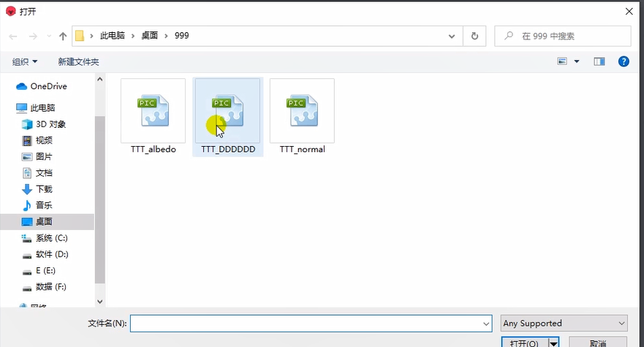Open the Any Supported file type dropdown

(564, 323)
